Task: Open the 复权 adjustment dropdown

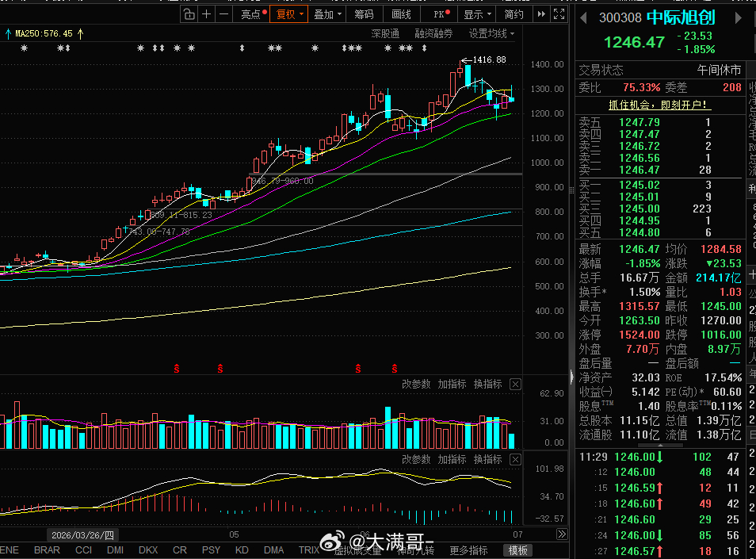Action: [x=289, y=14]
